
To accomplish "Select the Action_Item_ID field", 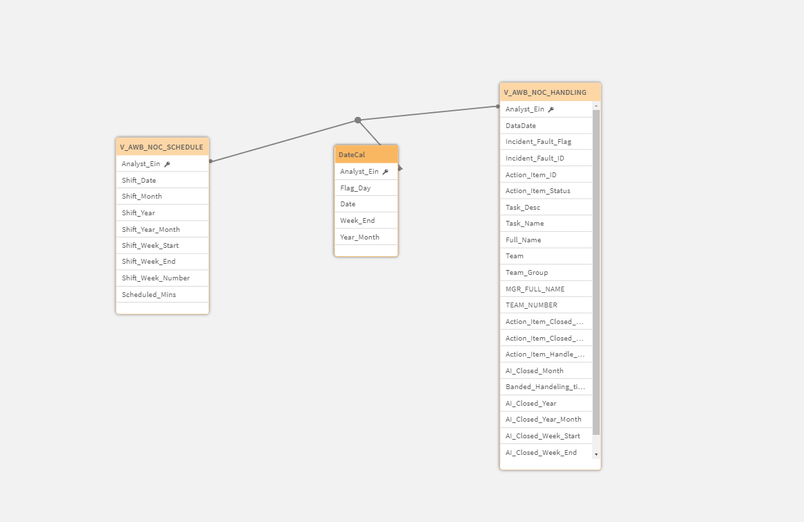I will pos(546,174).
